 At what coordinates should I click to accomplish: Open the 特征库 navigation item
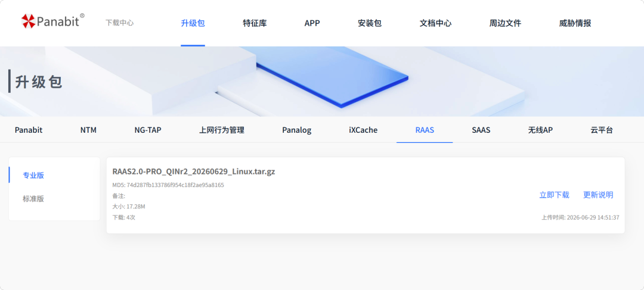[255, 23]
